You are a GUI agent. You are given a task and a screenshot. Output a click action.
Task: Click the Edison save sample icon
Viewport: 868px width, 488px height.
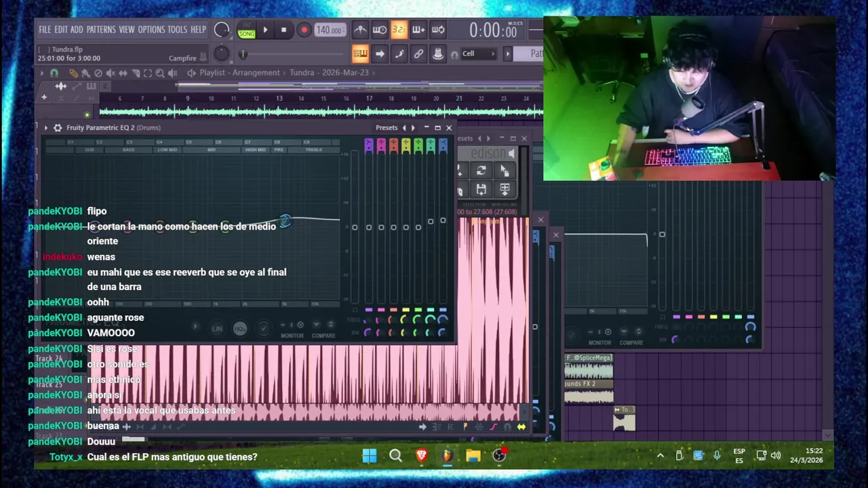coord(481,189)
